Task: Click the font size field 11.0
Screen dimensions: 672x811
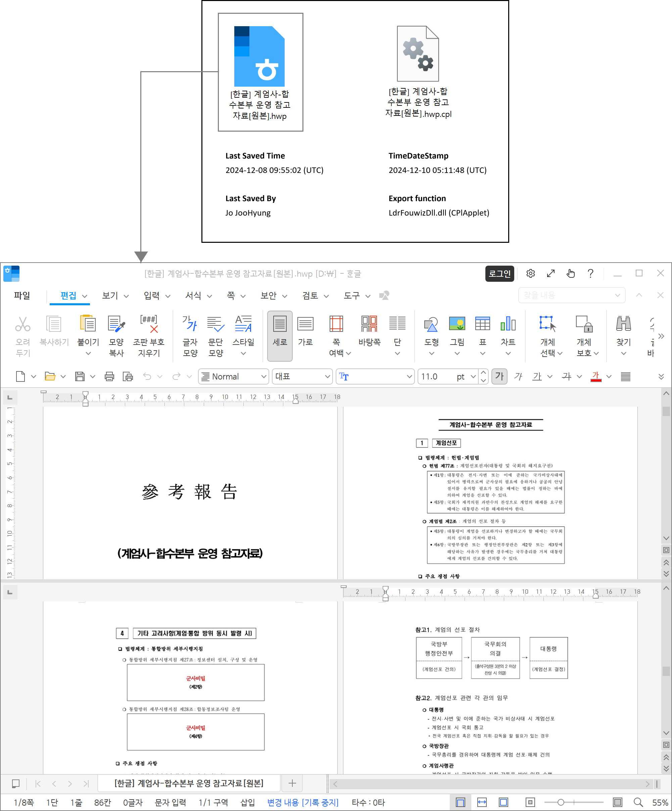Action: pyautogui.click(x=436, y=376)
